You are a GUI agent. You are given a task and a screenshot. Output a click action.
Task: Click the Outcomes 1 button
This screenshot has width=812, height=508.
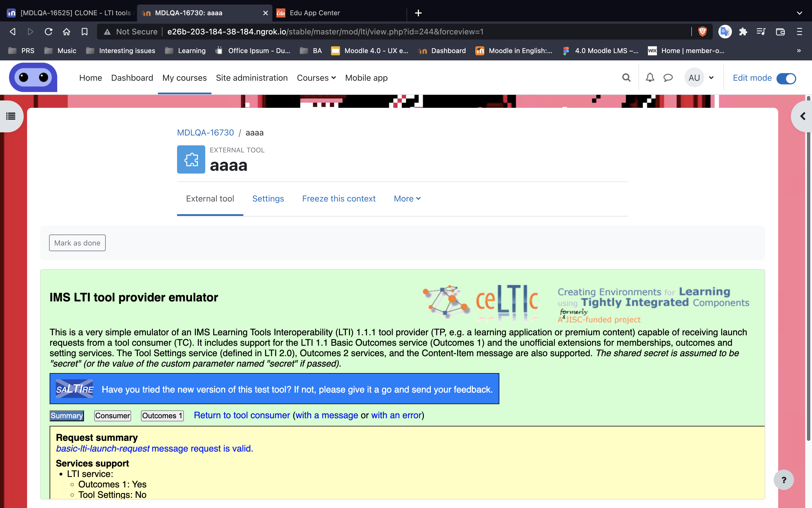coord(162,416)
